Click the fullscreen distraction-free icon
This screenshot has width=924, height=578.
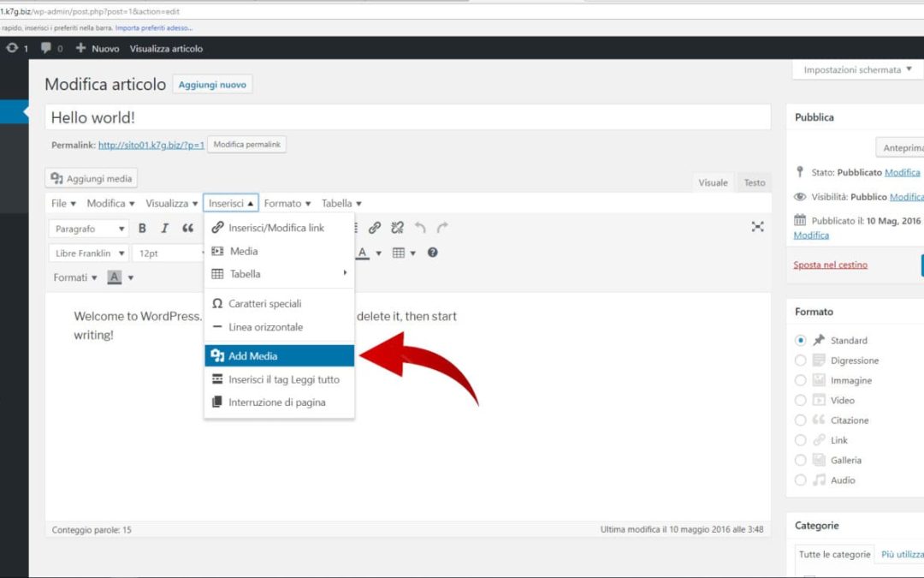click(x=757, y=227)
